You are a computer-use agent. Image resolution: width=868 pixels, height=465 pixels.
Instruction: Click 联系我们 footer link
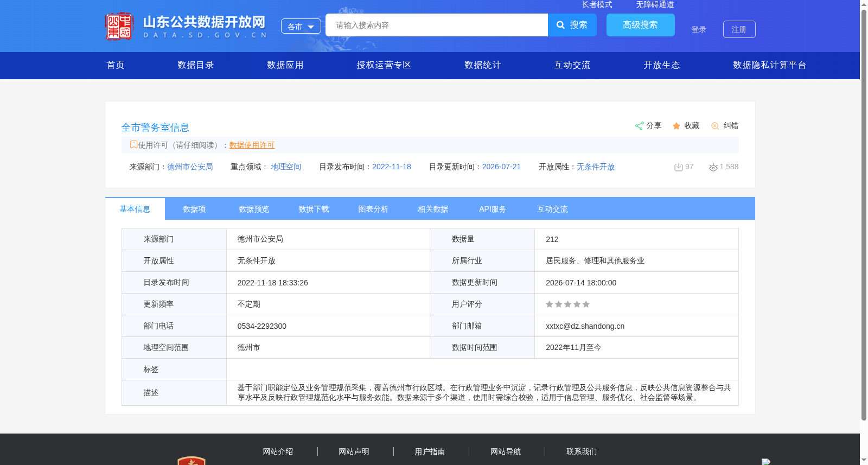click(x=582, y=451)
